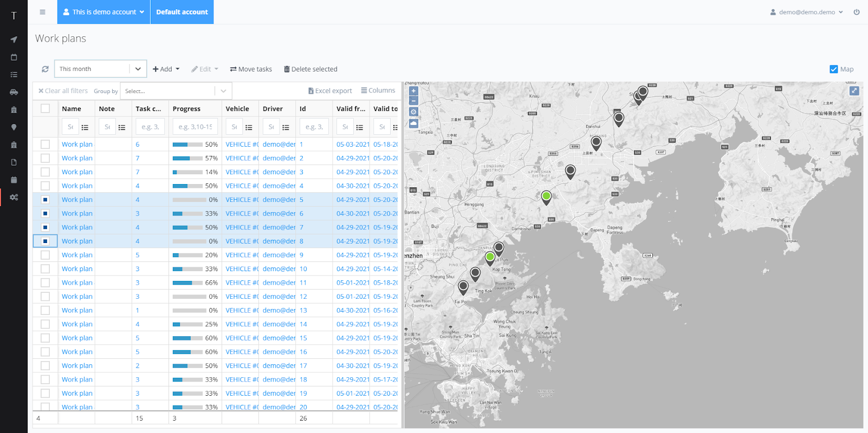This screenshot has height=433, width=868.
Task: Toggle the Map checkbox
Action: coord(833,69)
